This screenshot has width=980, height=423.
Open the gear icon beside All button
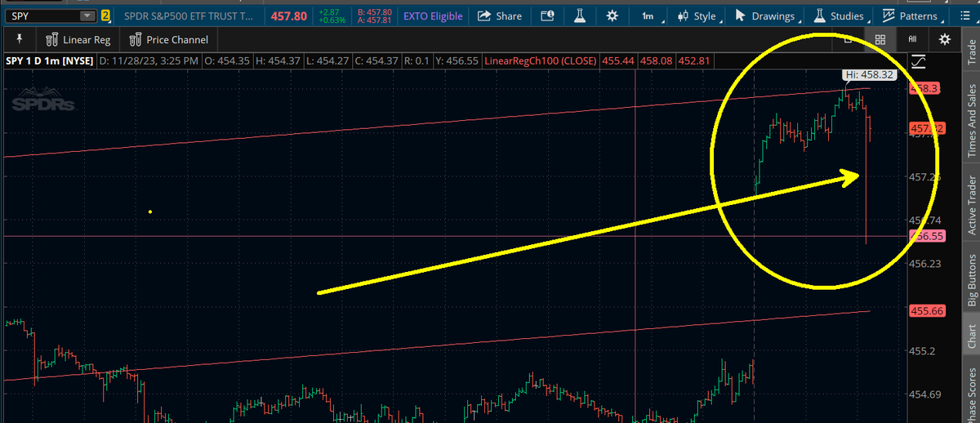[x=945, y=39]
